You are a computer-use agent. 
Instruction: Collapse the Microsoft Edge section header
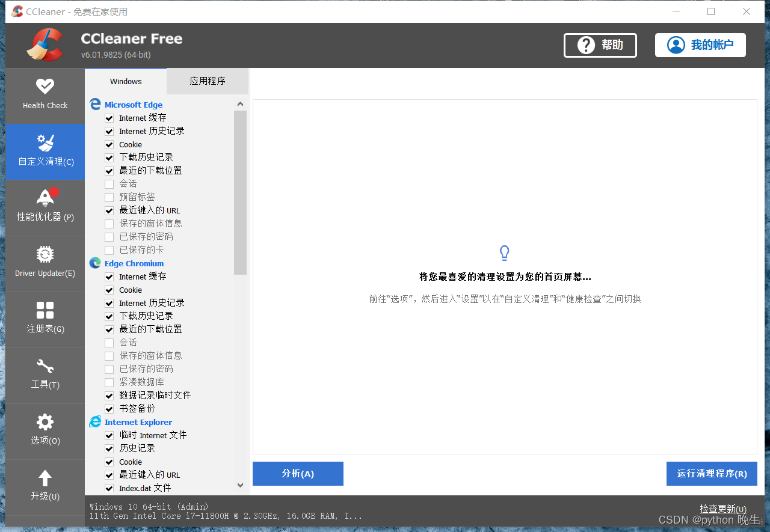[134, 105]
